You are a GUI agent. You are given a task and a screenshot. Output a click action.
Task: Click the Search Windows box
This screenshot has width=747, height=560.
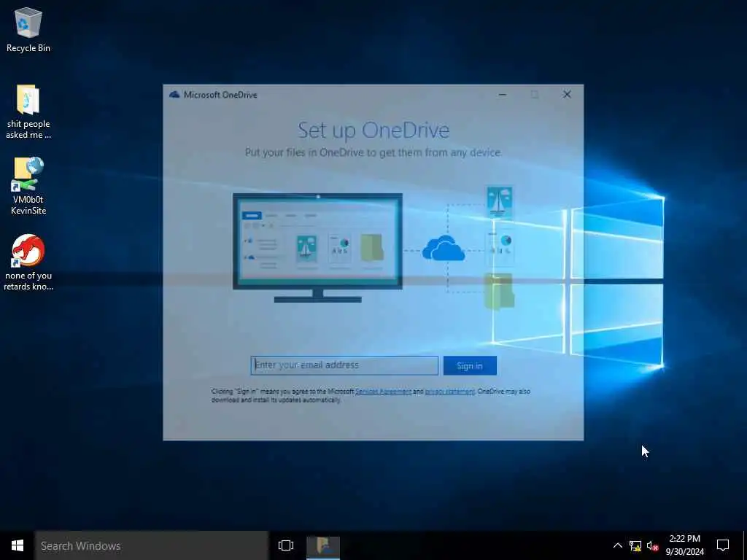(152, 545)
